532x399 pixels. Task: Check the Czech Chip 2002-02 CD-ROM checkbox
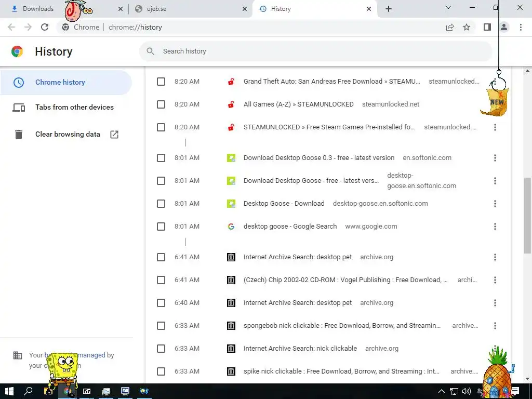(161, 280)
